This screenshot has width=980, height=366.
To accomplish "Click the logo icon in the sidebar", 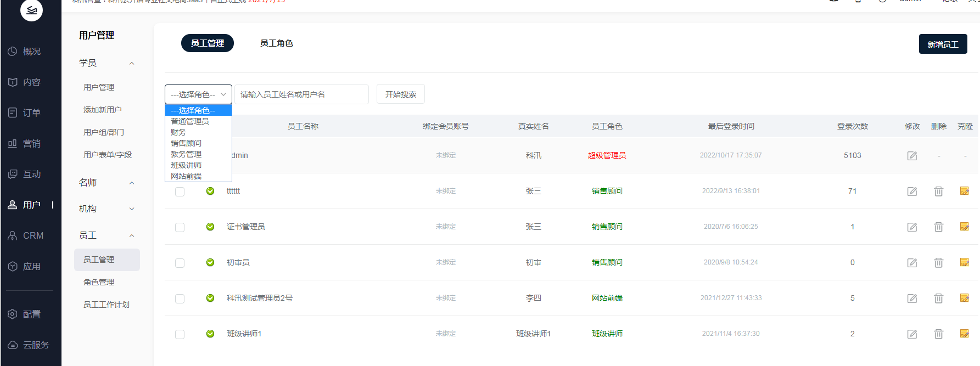I will (31, 10).
